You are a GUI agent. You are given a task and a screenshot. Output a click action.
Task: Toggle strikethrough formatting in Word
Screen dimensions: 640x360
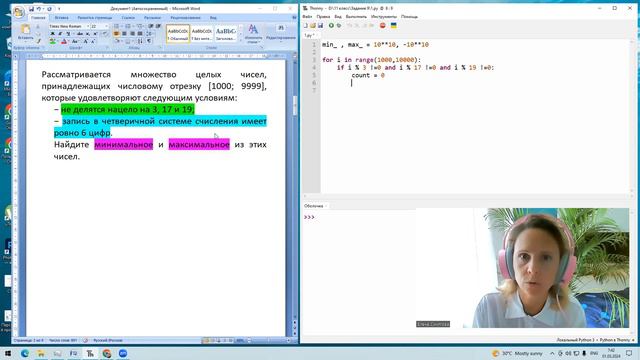pyautogui.click(x=80, y=33)
